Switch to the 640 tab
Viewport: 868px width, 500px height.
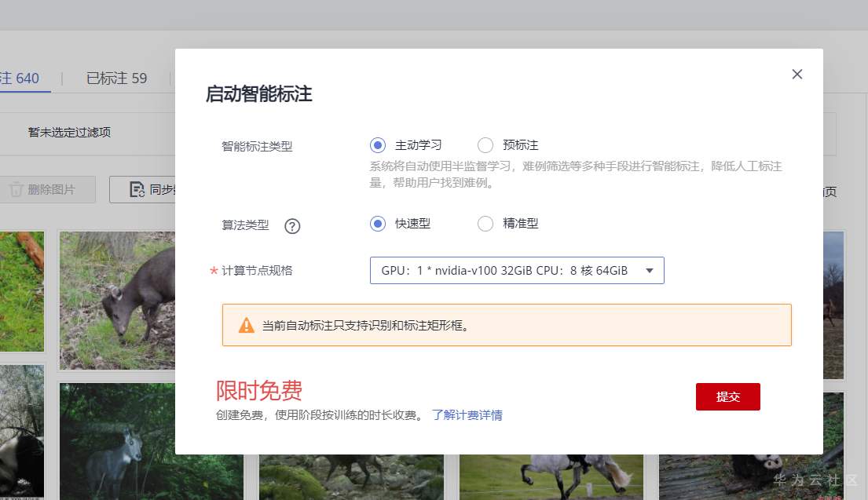coord(20,78)
